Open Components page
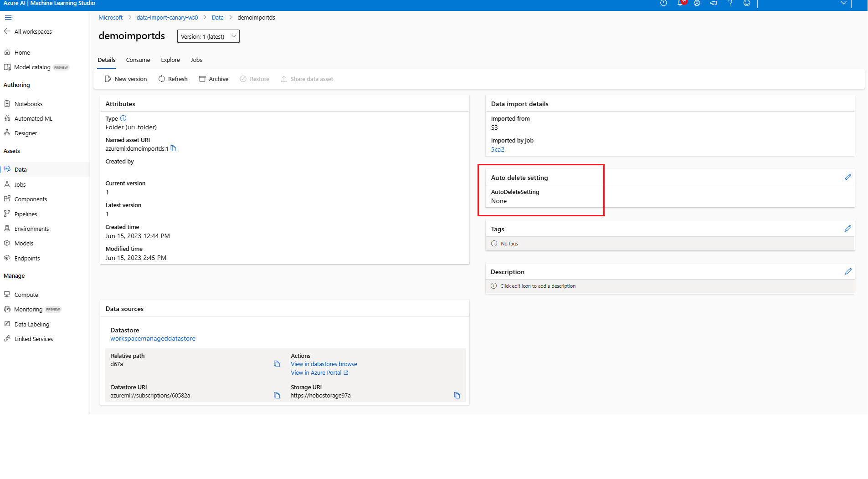Screen dimensions: 868x479 point(26,199)
